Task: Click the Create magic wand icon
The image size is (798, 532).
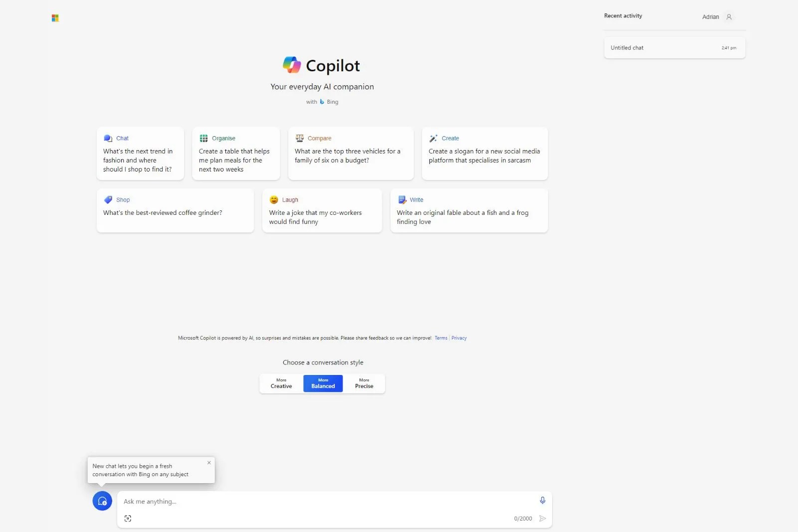Action: (433, 138)
